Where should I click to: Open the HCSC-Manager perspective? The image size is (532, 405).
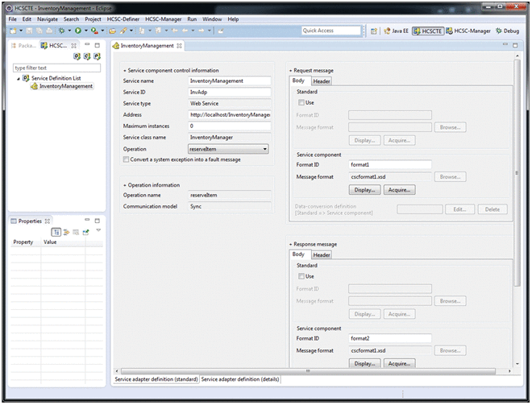tap(466, 31)
